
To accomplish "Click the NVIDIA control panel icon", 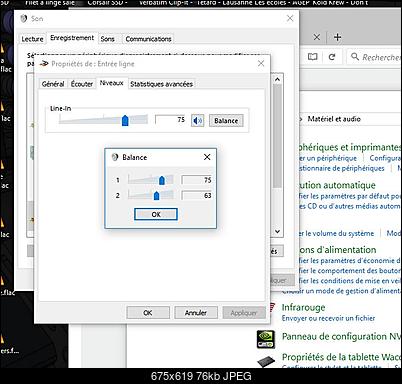I will point(266,339).
